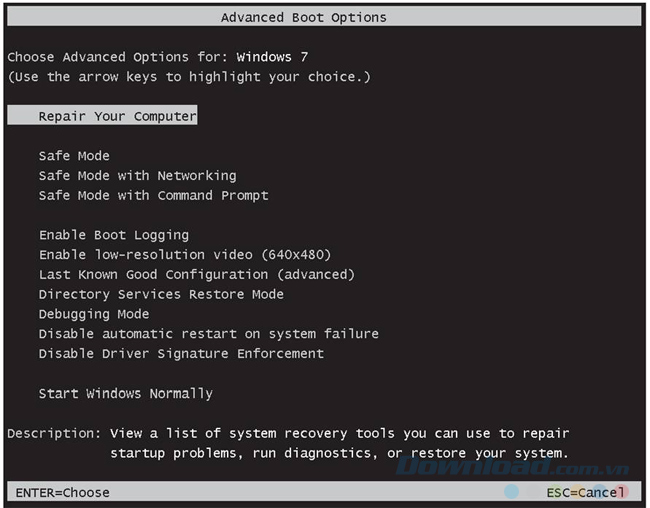Select Debugging Mode entry
The width and height of the screenshot is (650, 508).
pyautogui.click(x=94, y=314)
